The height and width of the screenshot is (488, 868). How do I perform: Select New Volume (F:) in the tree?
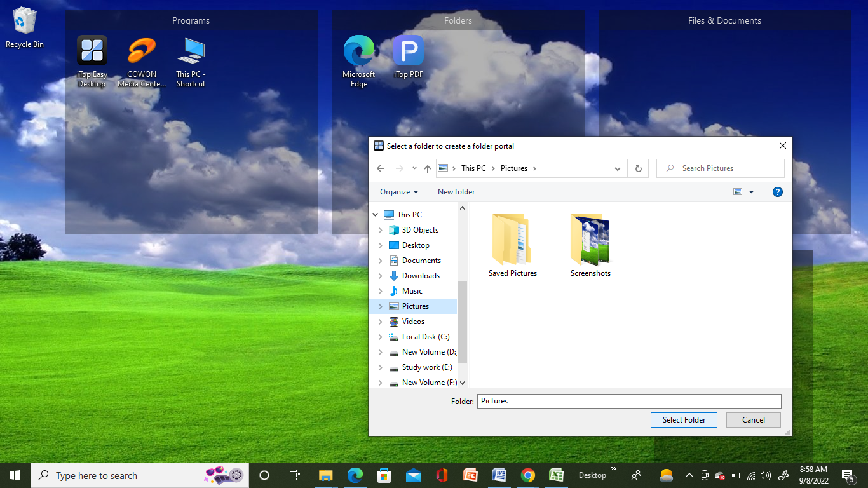point(423,383)
